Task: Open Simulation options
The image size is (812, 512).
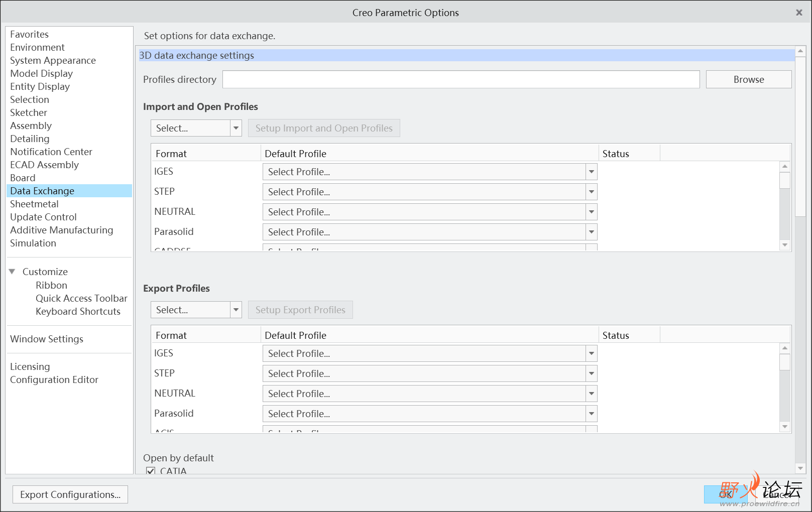Action: coord(33,243)
